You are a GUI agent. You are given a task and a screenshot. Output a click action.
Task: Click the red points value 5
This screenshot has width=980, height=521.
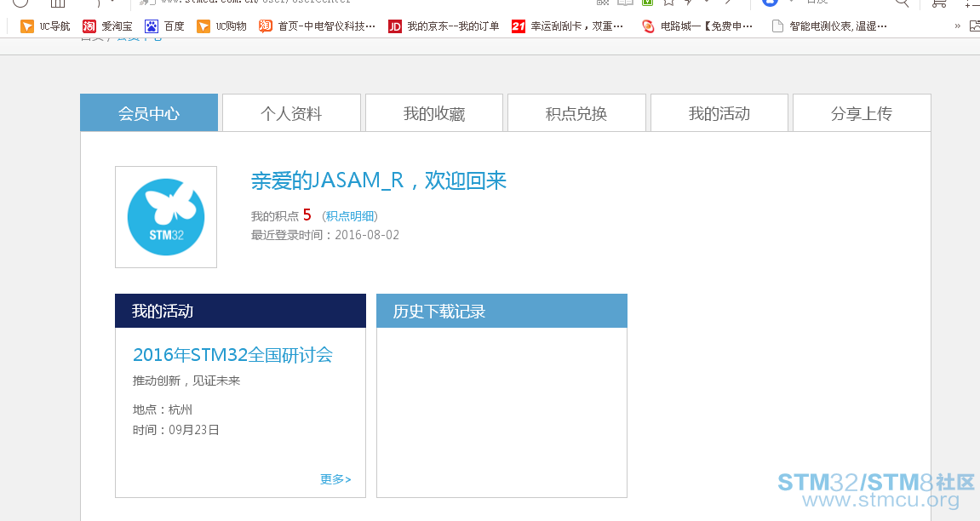tap(307, 215)
